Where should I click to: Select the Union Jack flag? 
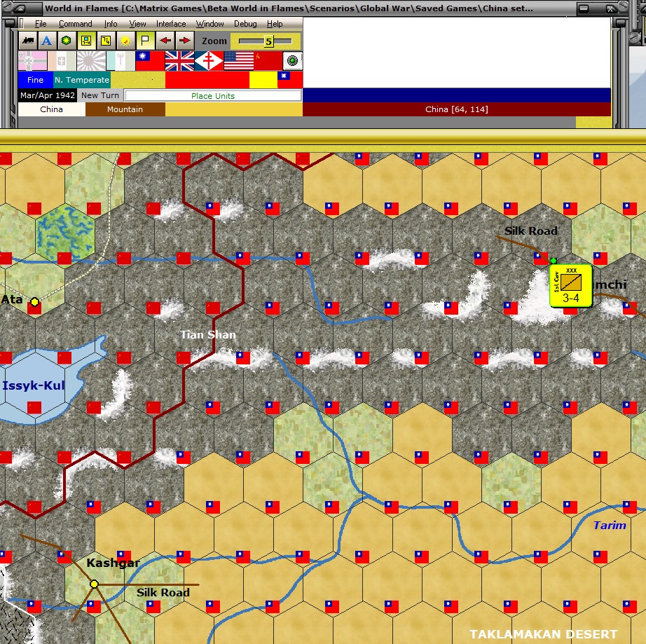[x=179, y=61]
